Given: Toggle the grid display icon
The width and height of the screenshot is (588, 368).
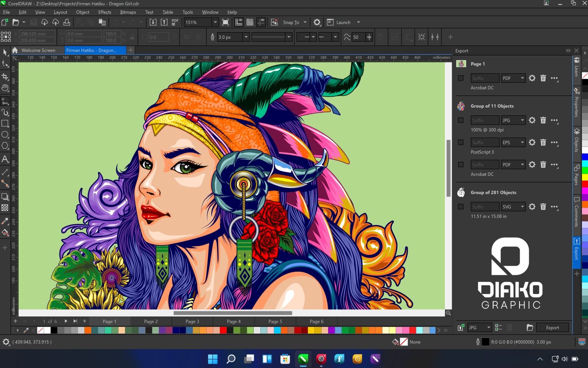Looking at the screenshot, I should coord(250,22).
